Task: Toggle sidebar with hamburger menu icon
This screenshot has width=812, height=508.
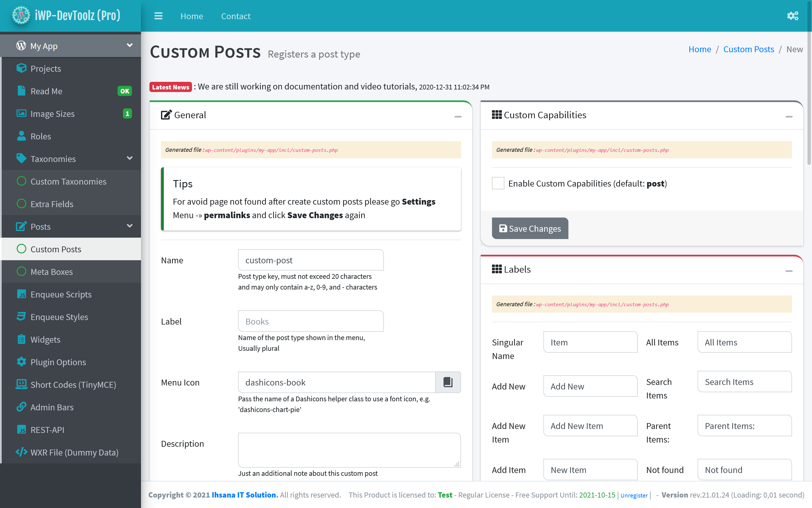Action: click(x=158, y=16)
